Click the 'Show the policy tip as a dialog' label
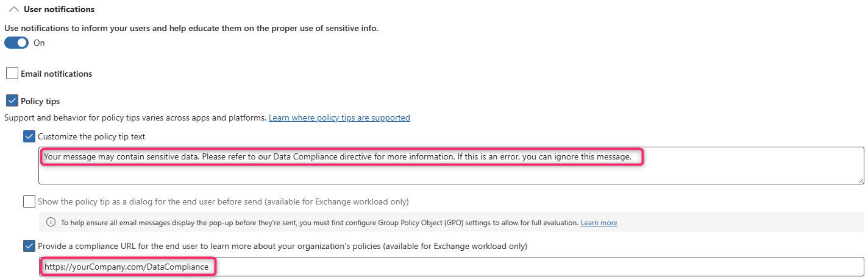Screen dimensions: 868x280 click(x=222, y=201)
